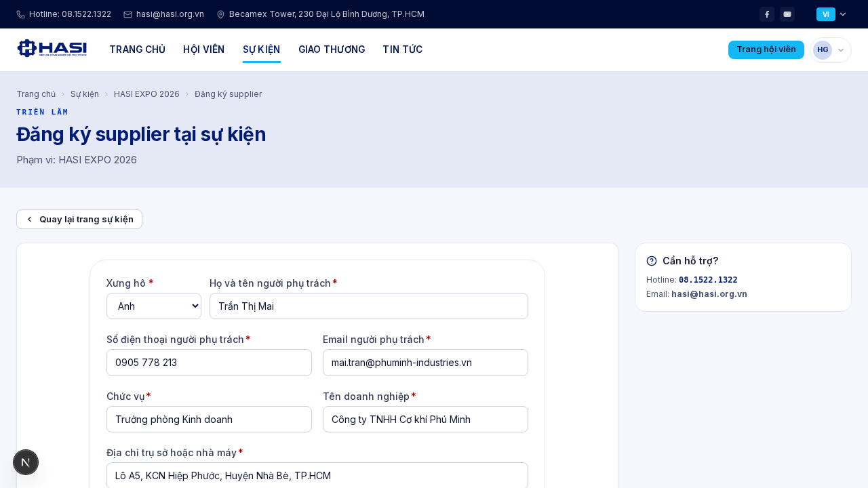
Task: Expand the user account menu chevron
Action: click(x=841, y=50)
